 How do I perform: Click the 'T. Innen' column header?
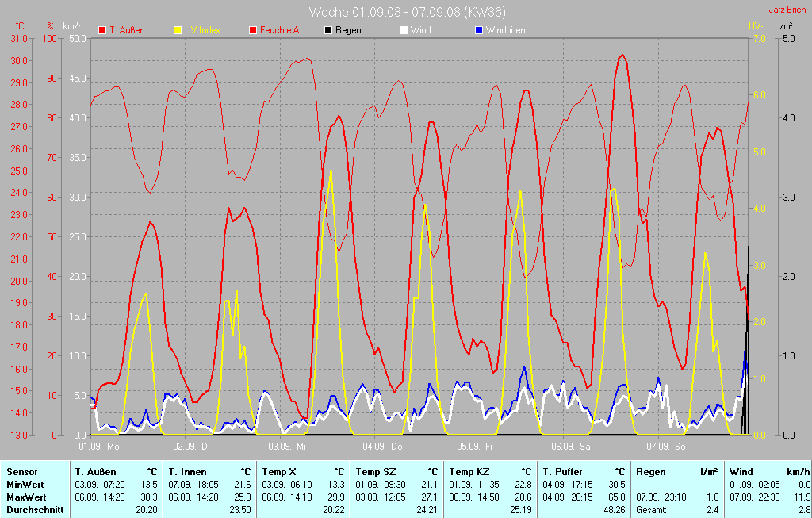(x=187, y=472)
